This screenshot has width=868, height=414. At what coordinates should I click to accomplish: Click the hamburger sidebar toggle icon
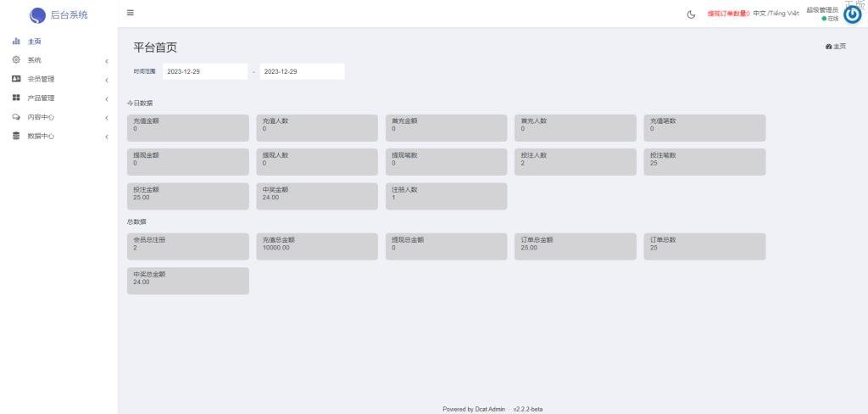pos(130,14)
